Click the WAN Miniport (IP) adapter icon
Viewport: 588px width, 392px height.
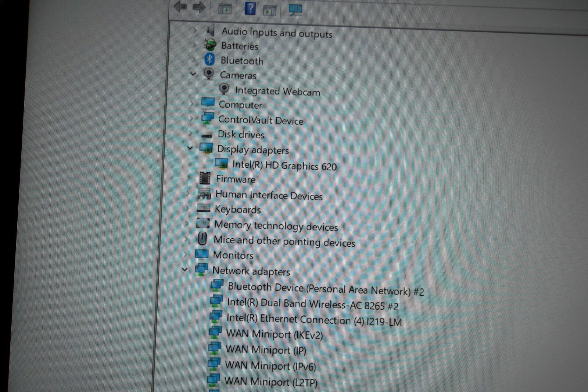tap(214, 348)
